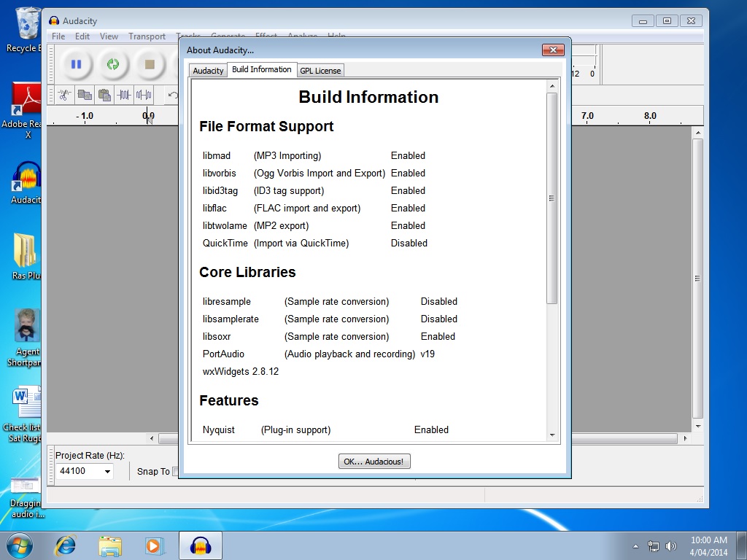The image size is (747, 560).
Task: Click the libid3tag ID3 tag support row
Action: pyautogui.click(x=314, y=191)
